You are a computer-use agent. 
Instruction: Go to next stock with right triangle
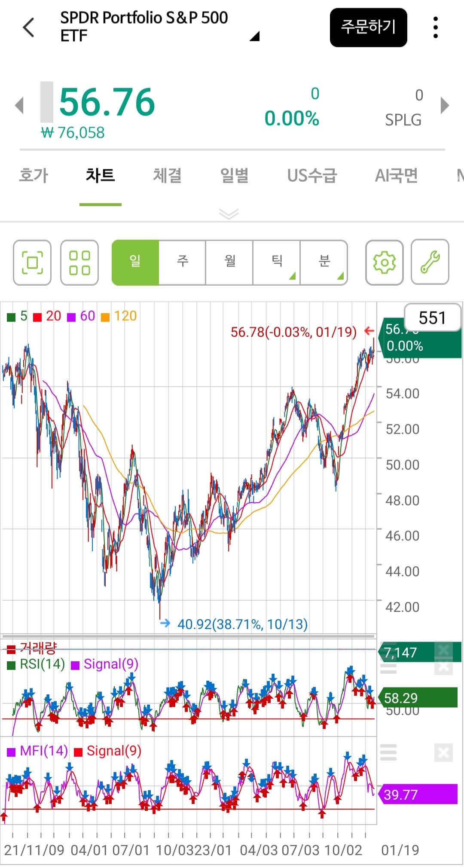click(445, 105)
